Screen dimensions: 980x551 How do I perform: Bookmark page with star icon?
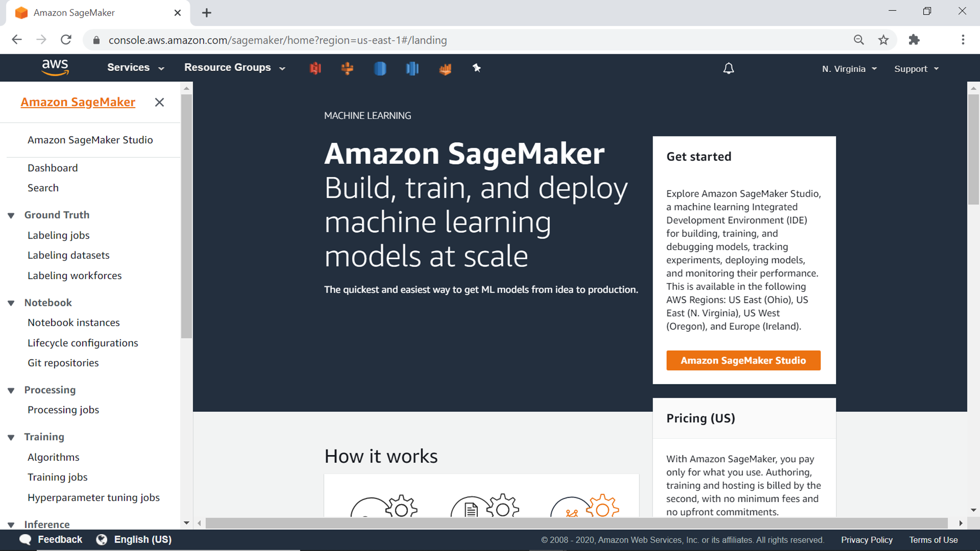tap(883, 40)
